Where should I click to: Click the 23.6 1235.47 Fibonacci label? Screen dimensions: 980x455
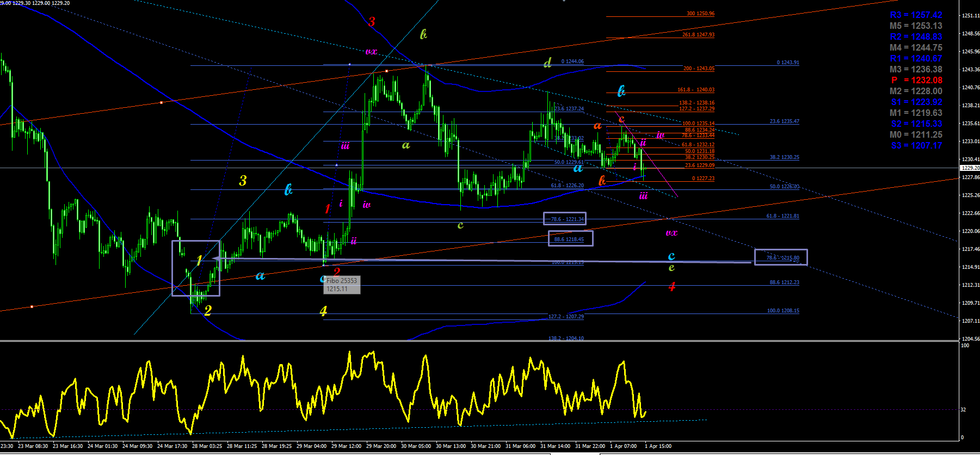[785, 121]
